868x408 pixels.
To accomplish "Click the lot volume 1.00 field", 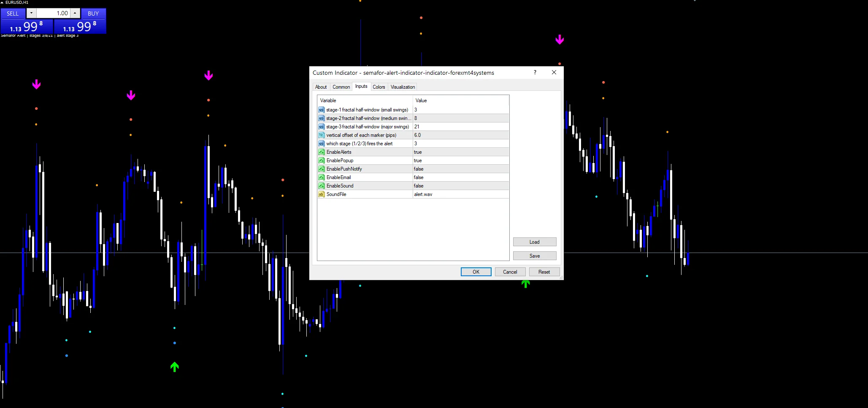I will click(x=53, y=13).
